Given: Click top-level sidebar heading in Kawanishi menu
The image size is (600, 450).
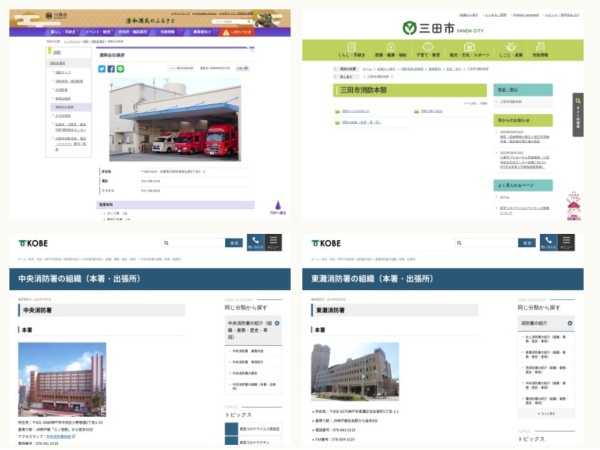Looking at the screenshot, I should 57,52.
